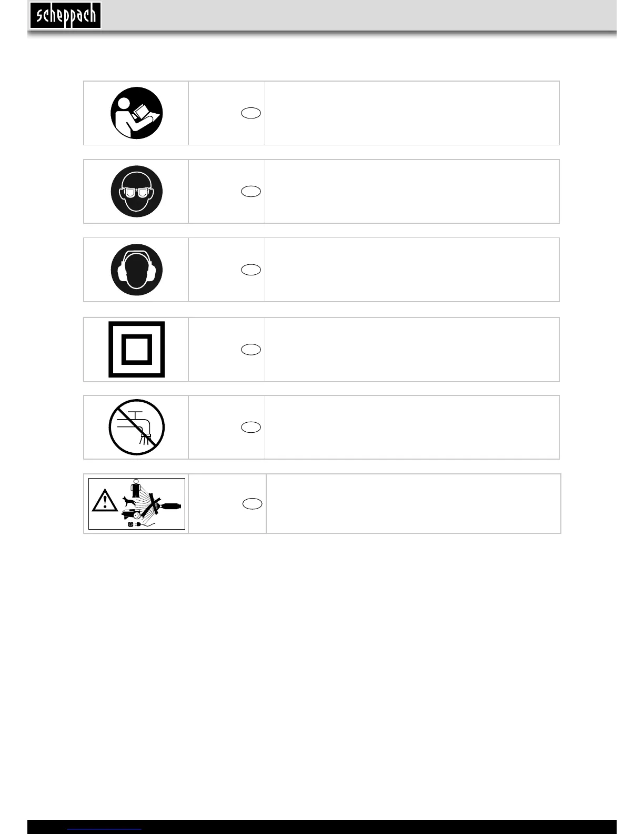
Task: Click the blank description cell for the double-insulation row
Action: 412,350
